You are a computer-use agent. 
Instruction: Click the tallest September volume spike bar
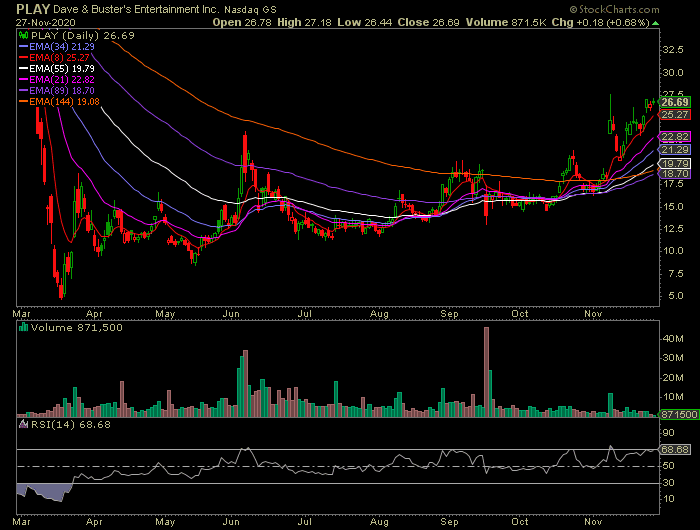pos(487,372)
